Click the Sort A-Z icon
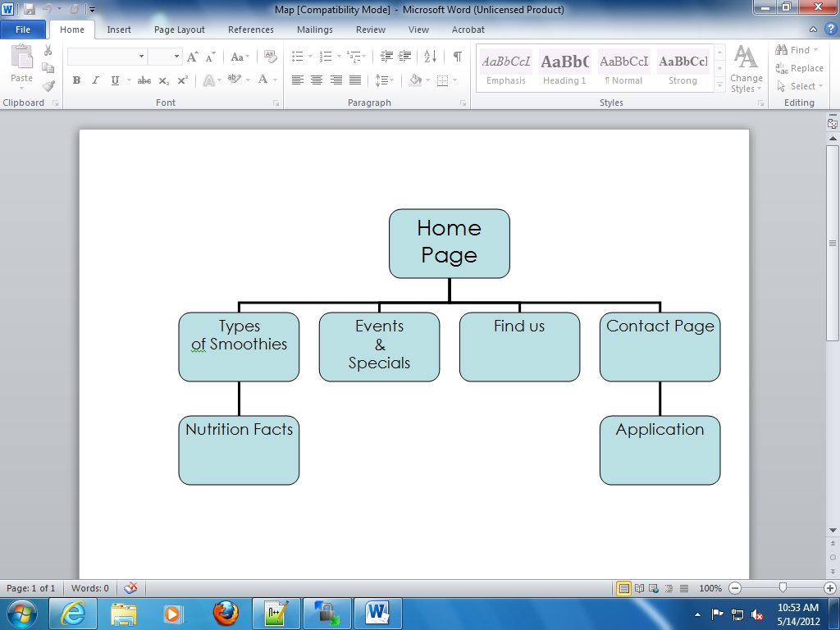Image resolution: width=840 pixels, height=630 pixels. (x=431, y=57)
